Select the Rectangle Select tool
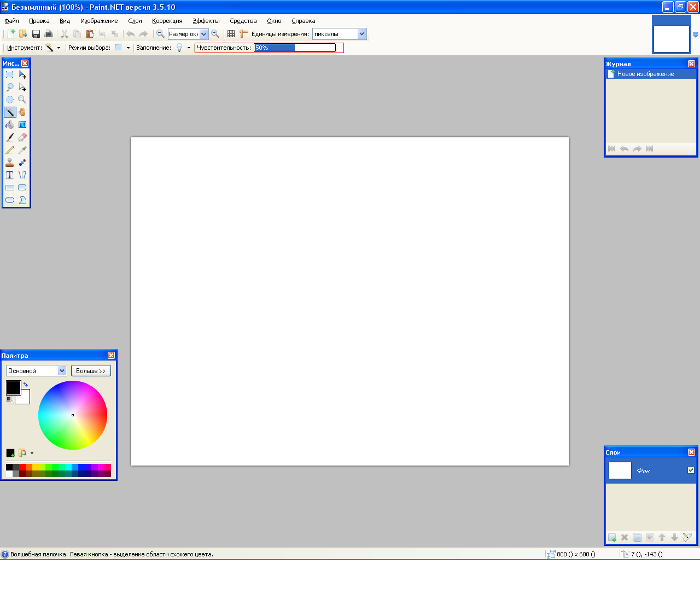This screenshot has height=616, width=700. click(10, 74)
